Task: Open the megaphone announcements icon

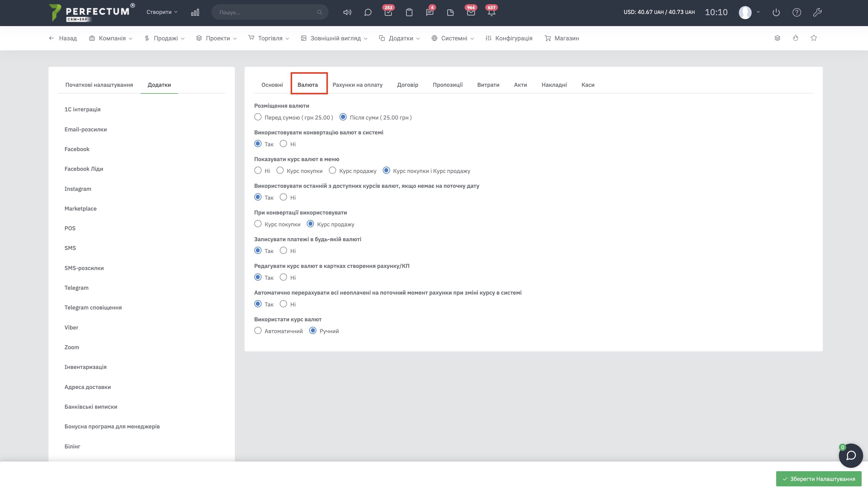Action: point(347,12)
